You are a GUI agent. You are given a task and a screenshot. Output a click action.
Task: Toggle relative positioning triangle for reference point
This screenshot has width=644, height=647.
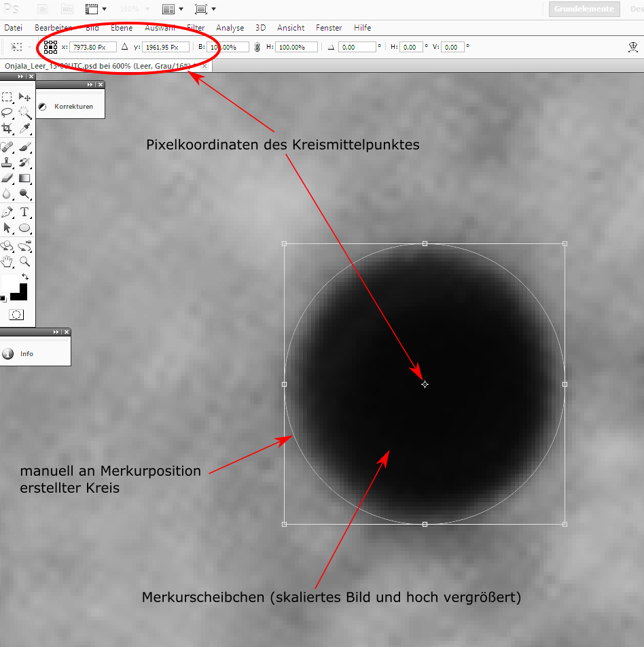[124, 47]
